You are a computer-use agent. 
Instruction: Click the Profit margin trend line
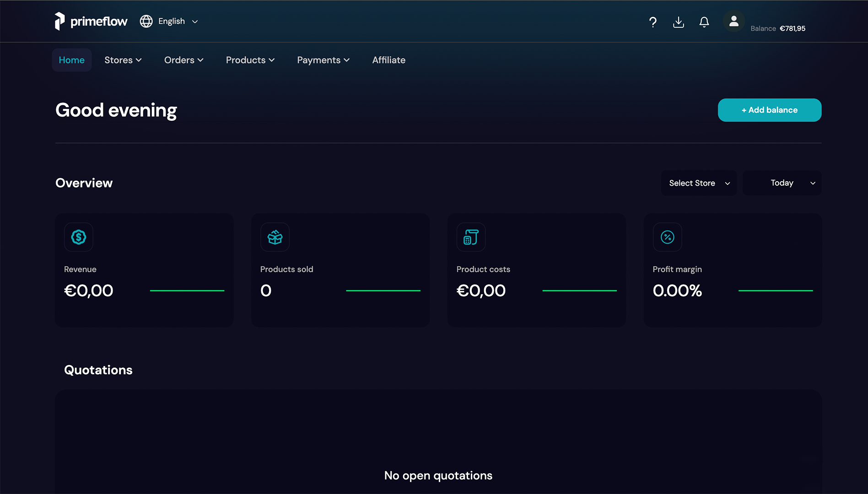click(x=776, y=290)
